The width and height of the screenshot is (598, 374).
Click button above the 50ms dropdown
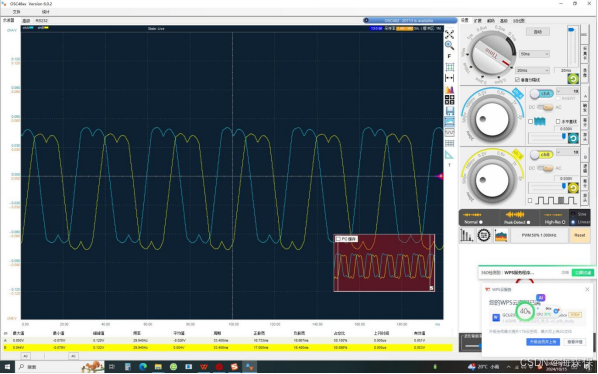538,32
